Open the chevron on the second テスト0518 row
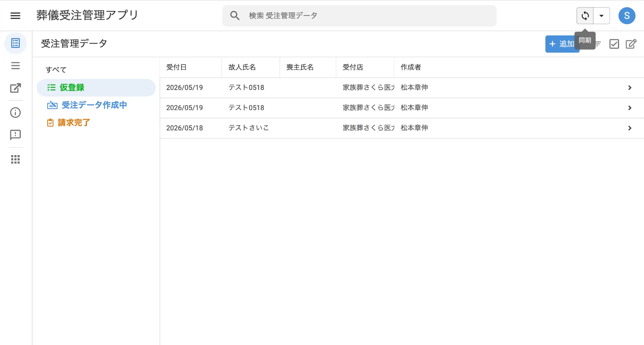Image resolution: width=644 pixels, height=345 pixels. pos(630,108)
